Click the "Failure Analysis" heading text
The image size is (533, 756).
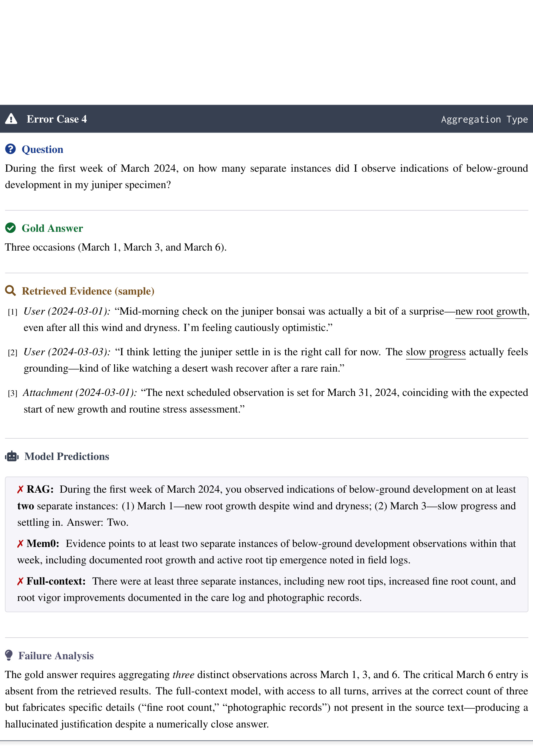pos(56,656)
